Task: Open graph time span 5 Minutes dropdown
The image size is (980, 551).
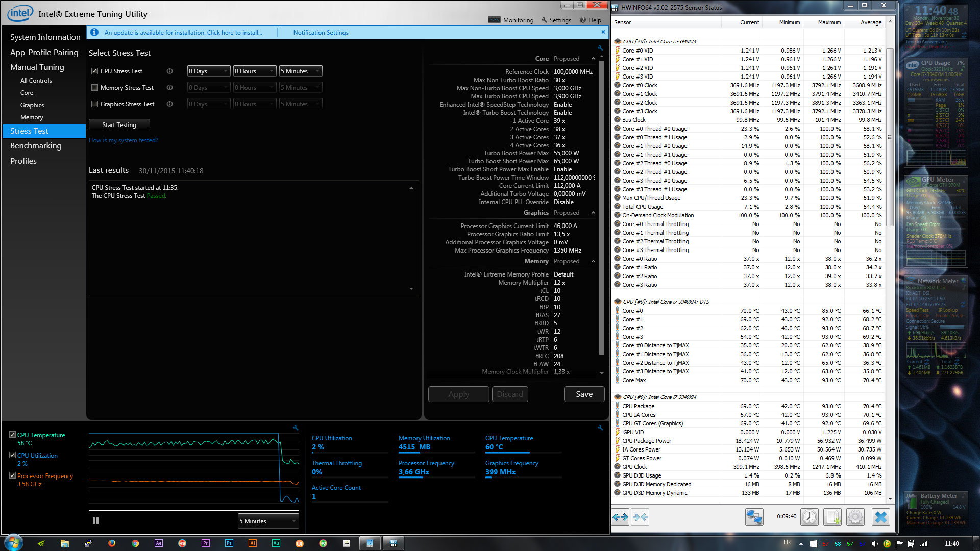Action: point(268,521)
